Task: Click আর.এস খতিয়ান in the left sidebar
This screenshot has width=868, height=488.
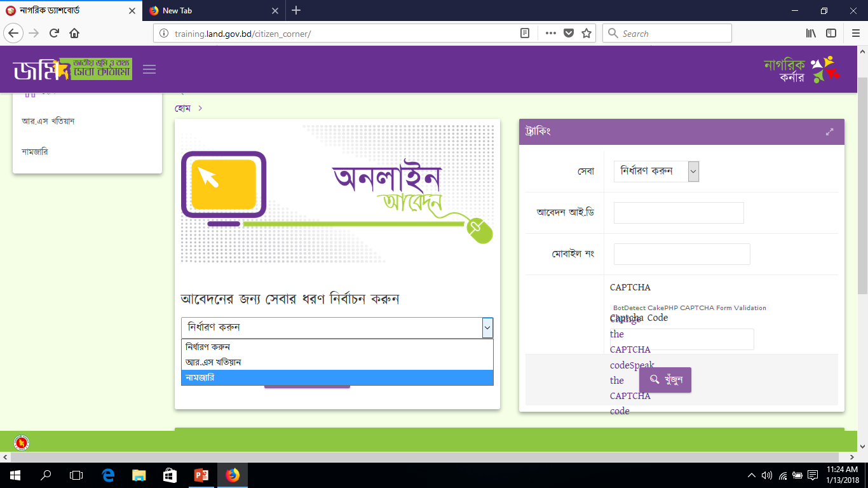Action: coord(48,121)
